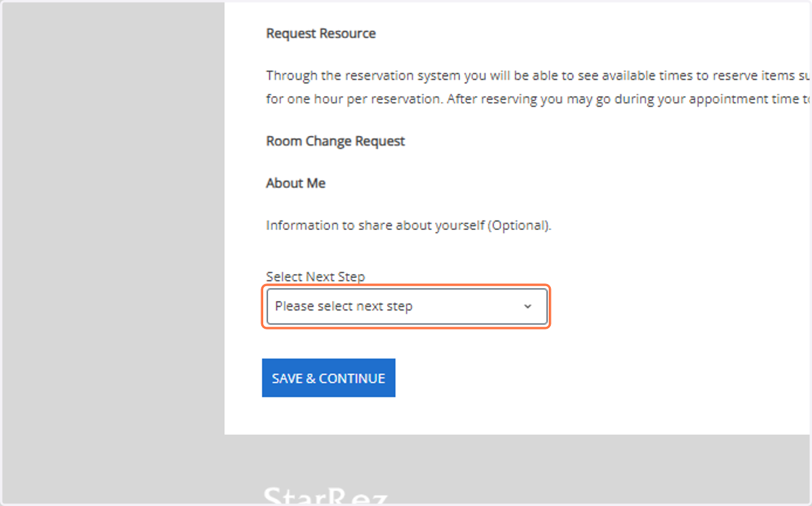The height and width of the screenshot is (506, 812).
Task: Click paragraph starting 'Through the reservation system'
Action: pyautogui.click(x=539, y=87)
